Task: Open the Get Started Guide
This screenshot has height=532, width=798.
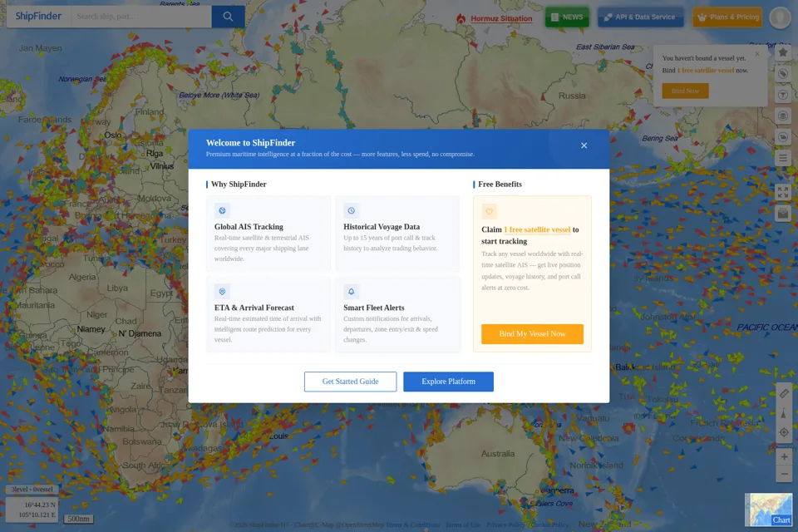Action: [350, 382]
